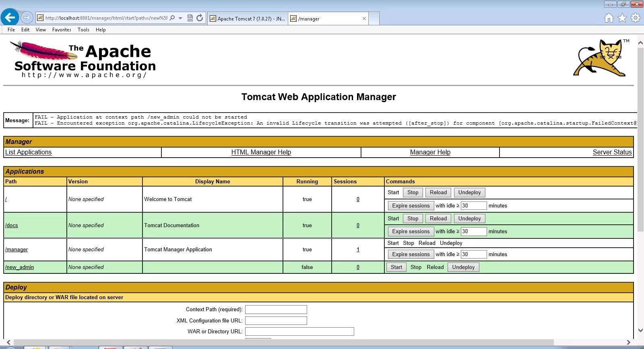Stop the root / application
This screenshot has height=349, width=644.
(x=413, y=193)
